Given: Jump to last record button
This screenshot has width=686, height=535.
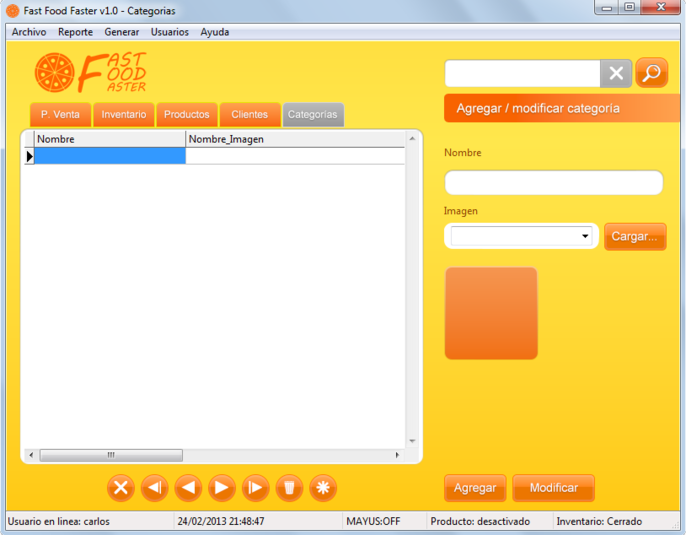Looking at the screenshot, I should [256, 487].
